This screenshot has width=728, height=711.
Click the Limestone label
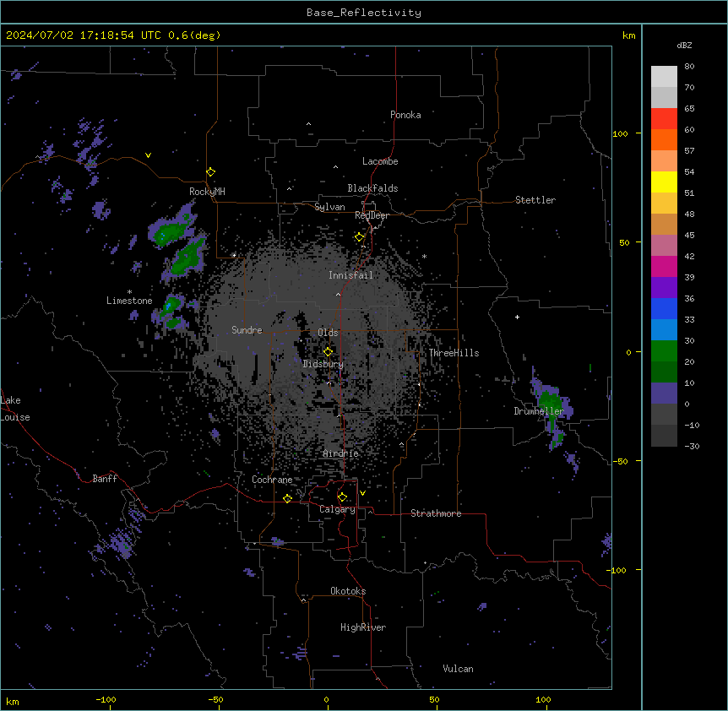point(129,301)
